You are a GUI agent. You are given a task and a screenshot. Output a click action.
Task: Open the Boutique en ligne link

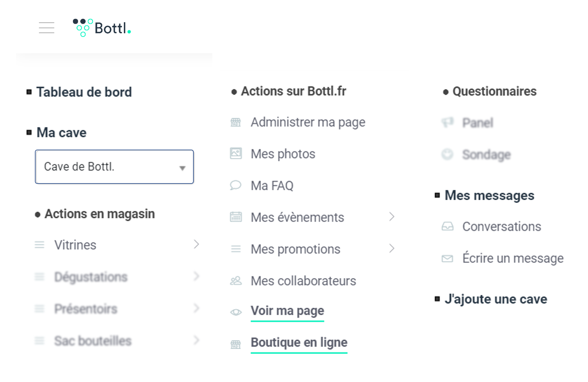coord(299,342)
